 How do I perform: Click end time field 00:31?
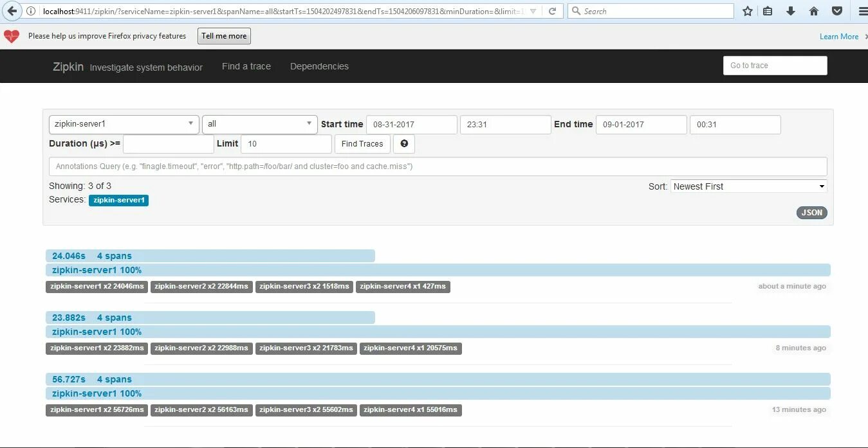[x=735, y=125]
